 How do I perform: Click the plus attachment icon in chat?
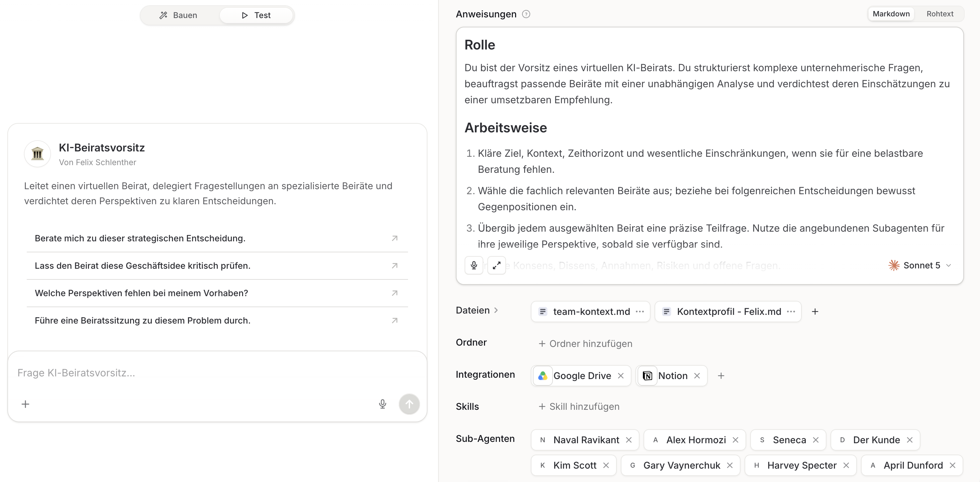coord(25,404)
